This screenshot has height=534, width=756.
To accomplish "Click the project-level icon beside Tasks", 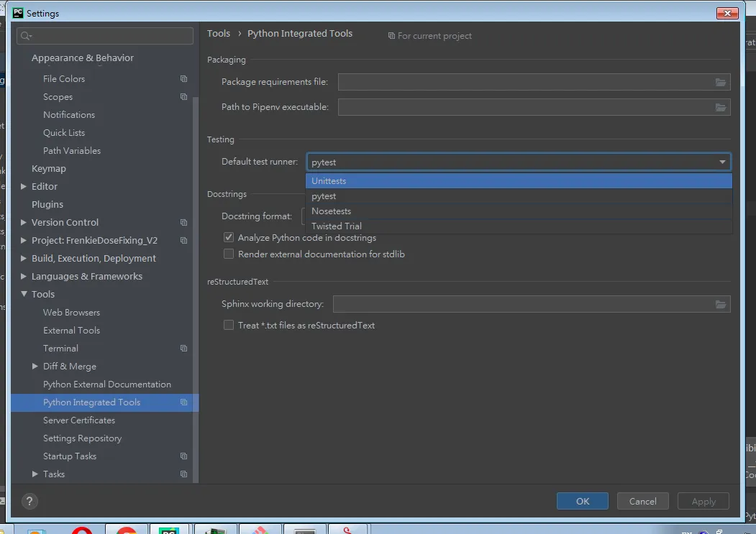I will pyautogui.click(x=183, y=474).
